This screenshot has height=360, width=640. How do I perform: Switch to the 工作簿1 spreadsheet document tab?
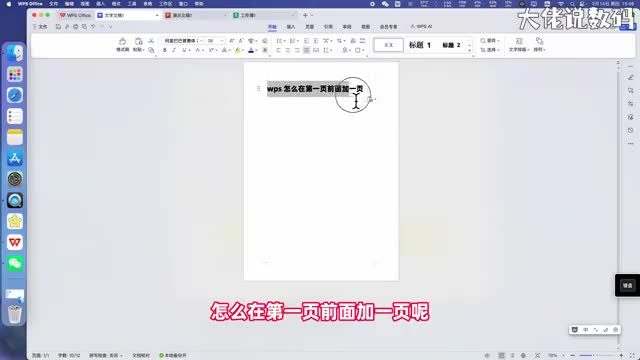pyautogui.click(x=263, y=15)
